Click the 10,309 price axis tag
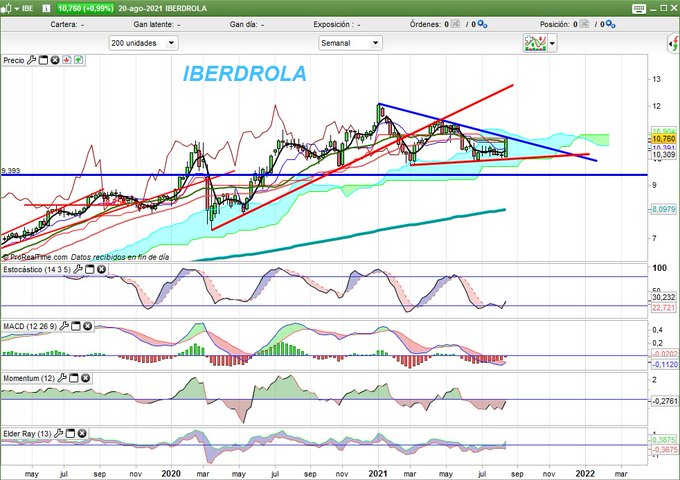Image resolution: width=680 pixels, height=480 pixels. [x=664, y=155]
